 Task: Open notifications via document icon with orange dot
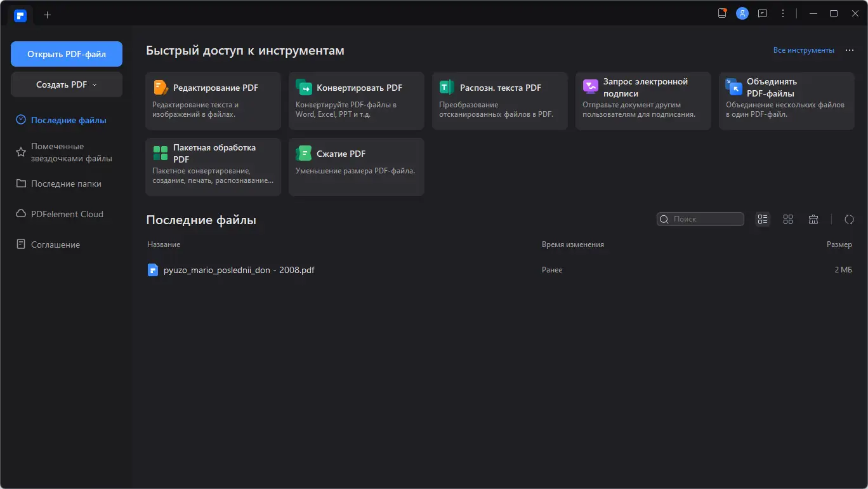tap(721, 13)
